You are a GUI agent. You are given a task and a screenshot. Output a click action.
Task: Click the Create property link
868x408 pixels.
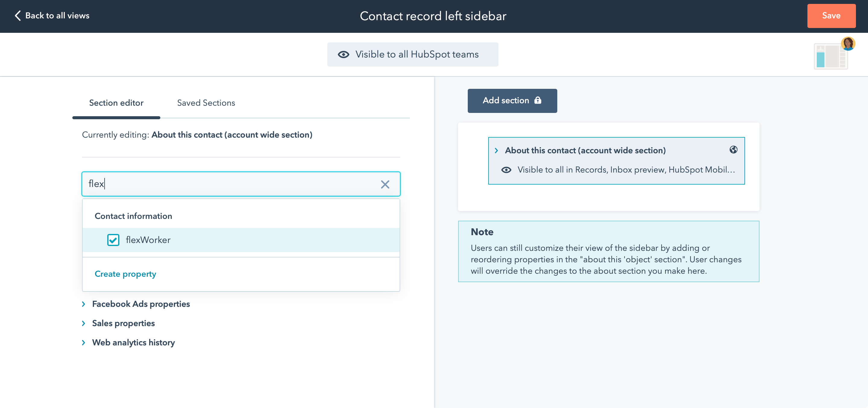coord(125,274)
